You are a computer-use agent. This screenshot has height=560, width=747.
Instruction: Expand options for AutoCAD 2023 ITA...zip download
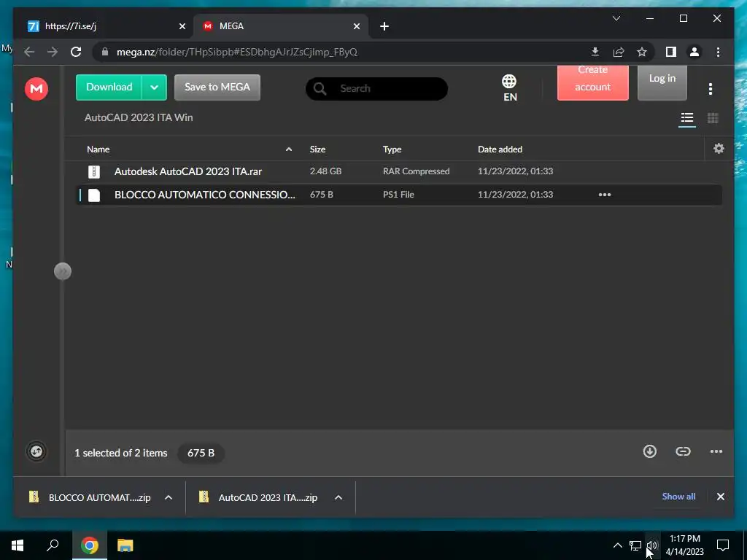pyautogui.click(x=338, y=497)
